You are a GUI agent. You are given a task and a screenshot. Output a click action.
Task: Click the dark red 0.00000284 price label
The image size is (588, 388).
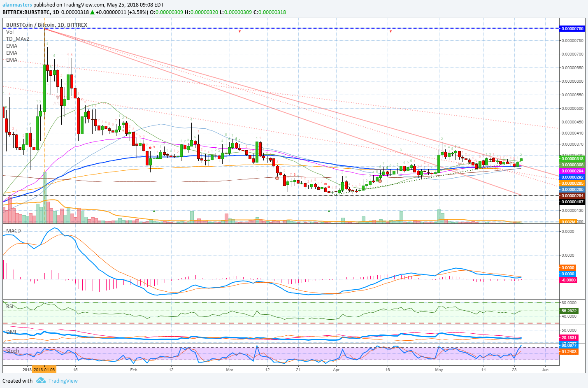point(573,196)
